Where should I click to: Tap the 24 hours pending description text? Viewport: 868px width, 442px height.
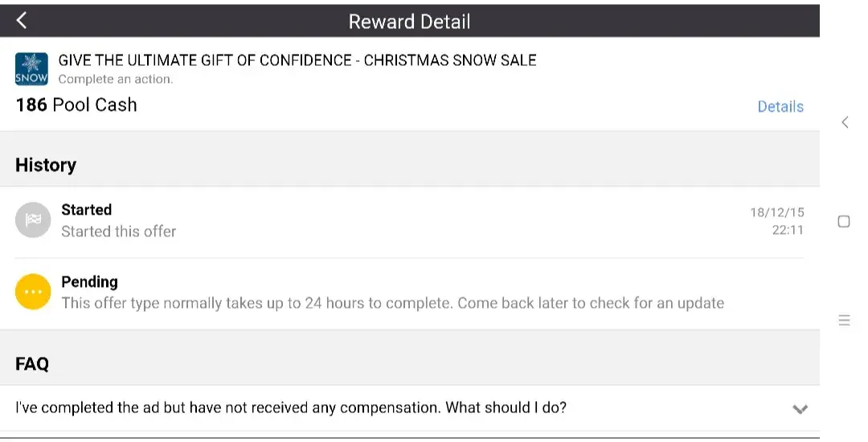[x=392, y=303]
